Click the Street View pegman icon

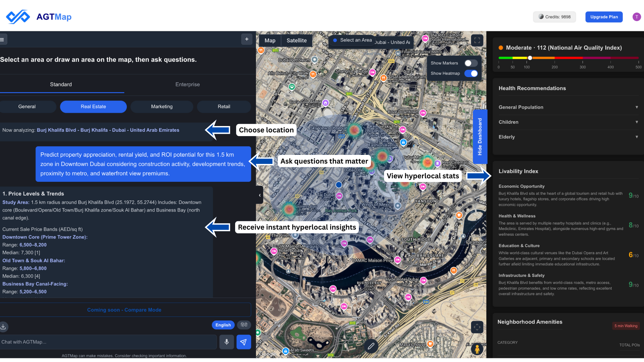click(477, 349)
